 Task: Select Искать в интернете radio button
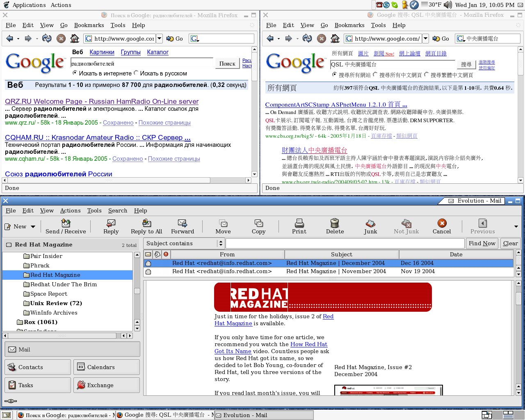[x=75, y=73]
